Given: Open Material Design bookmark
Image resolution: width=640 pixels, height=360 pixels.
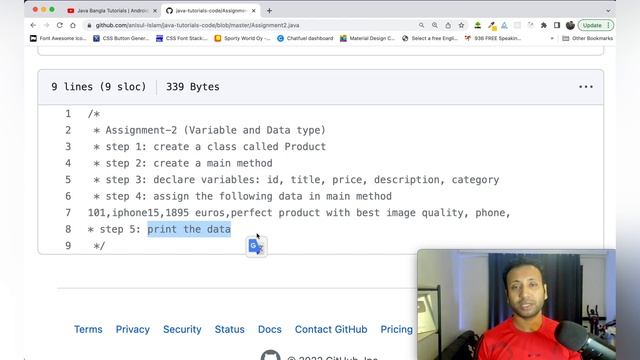Looking at the screenshot, I should 367,38.
